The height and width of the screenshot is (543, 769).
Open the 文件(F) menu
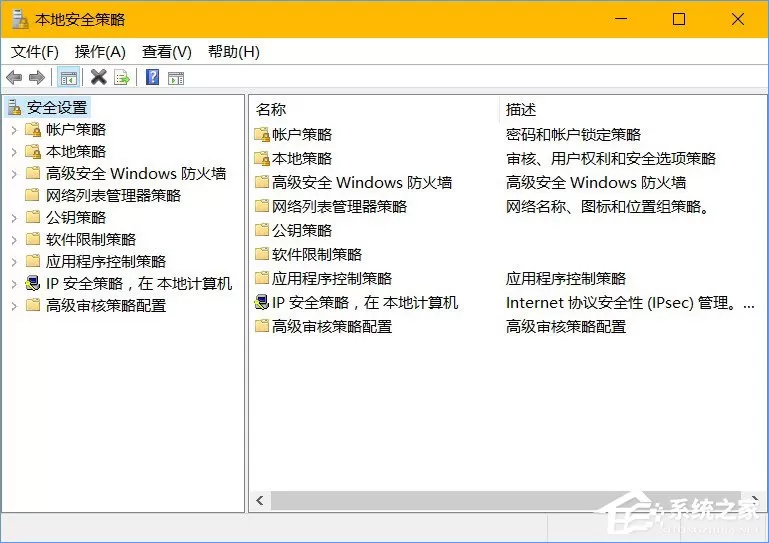[x=35, y=52]
